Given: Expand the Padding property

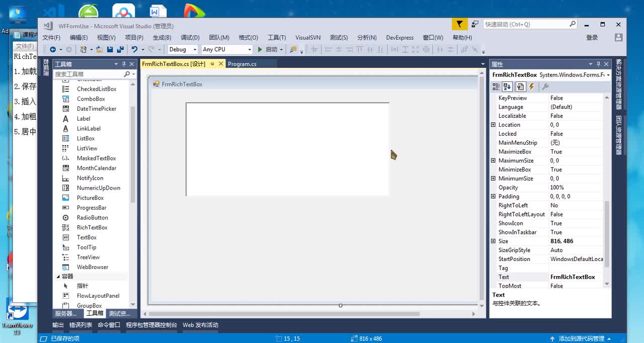Looking at the screenshot, I should pyautogui.click(x=493, y=197).
